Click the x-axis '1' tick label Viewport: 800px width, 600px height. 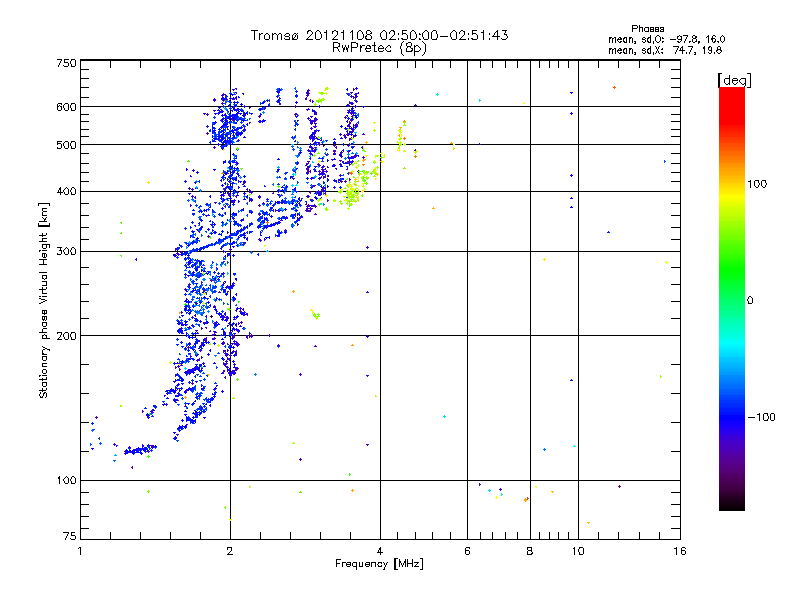coord(80,551)
